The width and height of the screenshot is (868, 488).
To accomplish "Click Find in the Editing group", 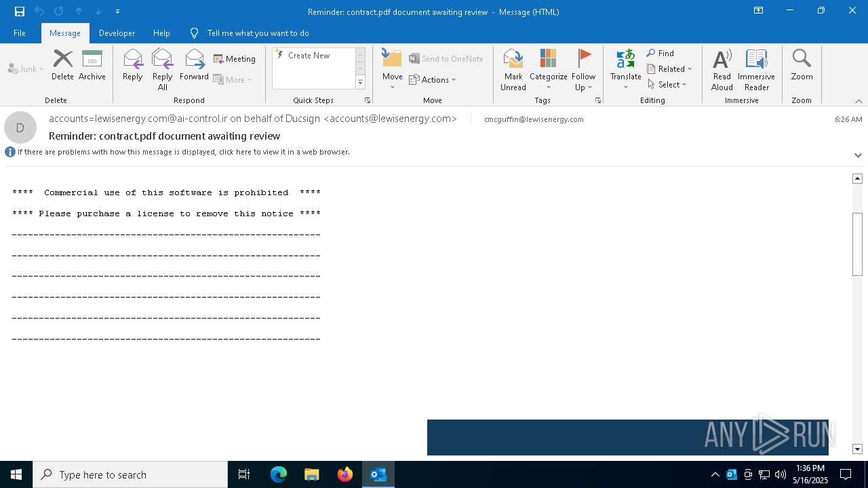I will 660,54.
